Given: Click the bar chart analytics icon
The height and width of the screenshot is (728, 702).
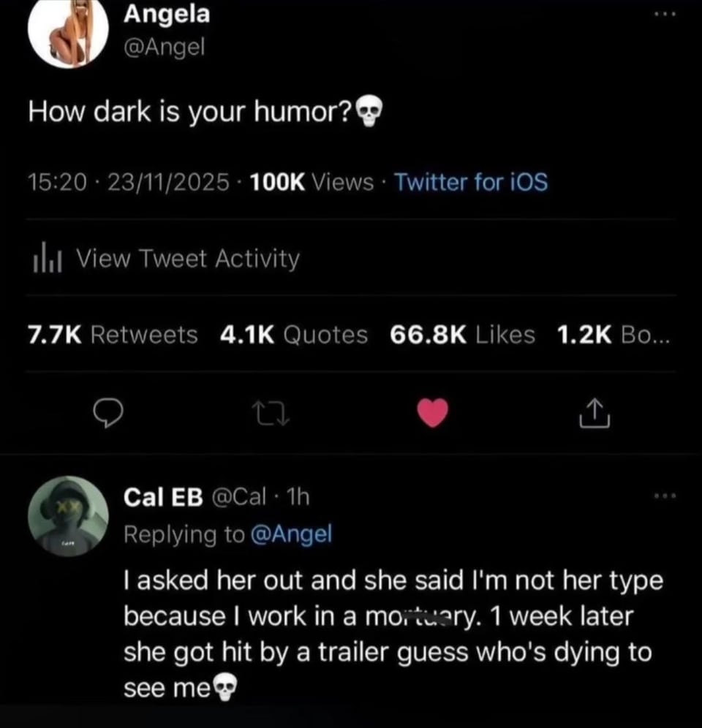Looking at the screenshot, I should 46,259.
